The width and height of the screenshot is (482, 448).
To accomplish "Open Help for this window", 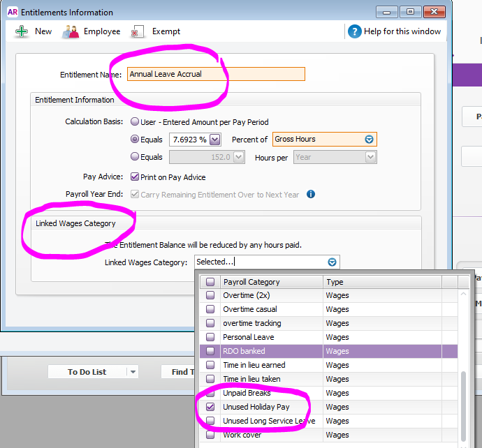I will (355, 31).
